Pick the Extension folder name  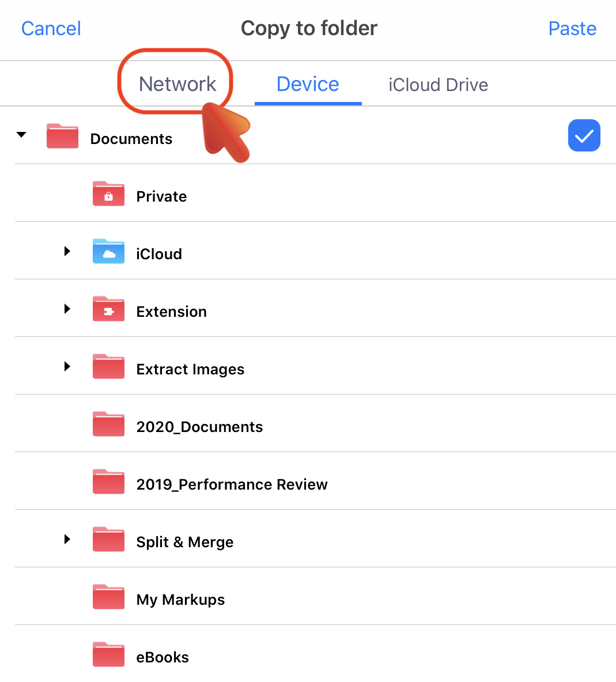pyautogui.click(x=171, y=312)
